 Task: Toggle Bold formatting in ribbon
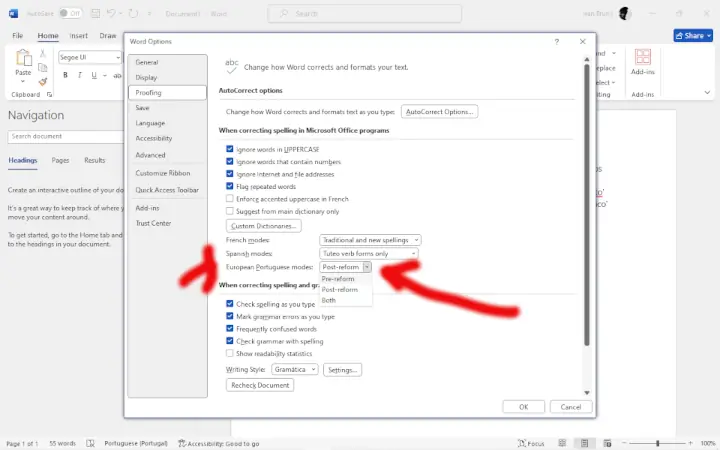(65, 75)
